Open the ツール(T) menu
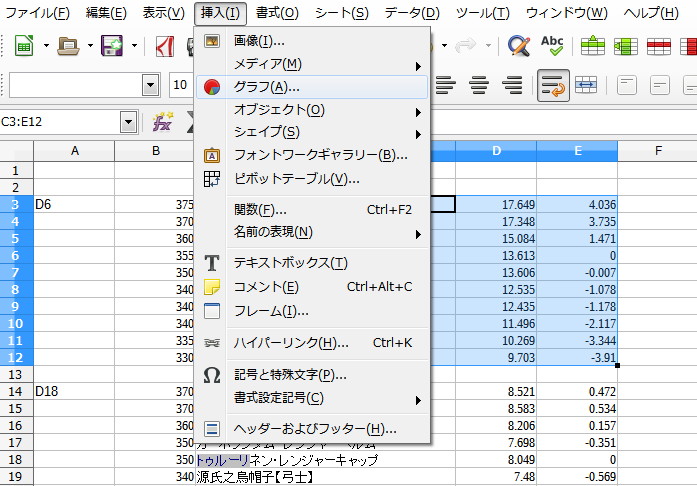The image size is (697, 486). pyautogui.click(x=482, y=13)
